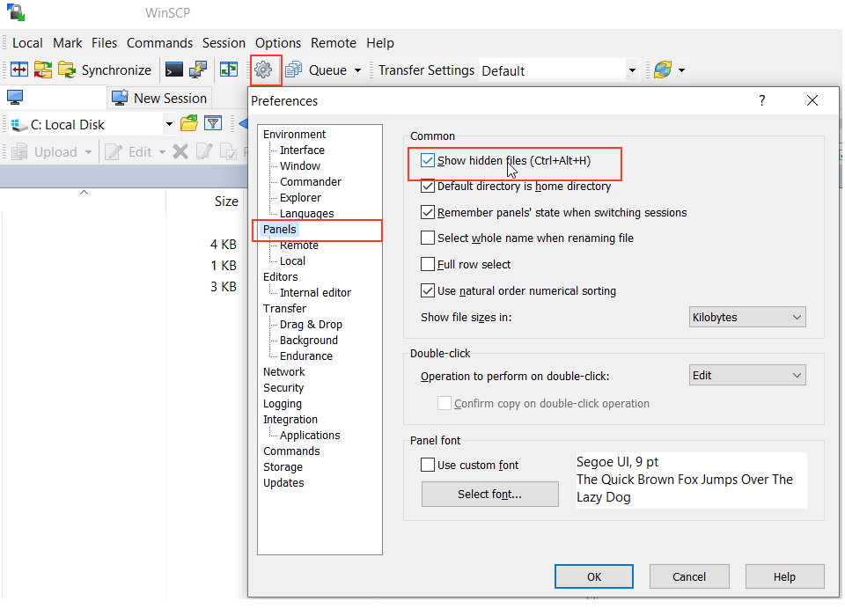Enable Full row select checkbox
The image size is (845, 616).
point(428,265)
